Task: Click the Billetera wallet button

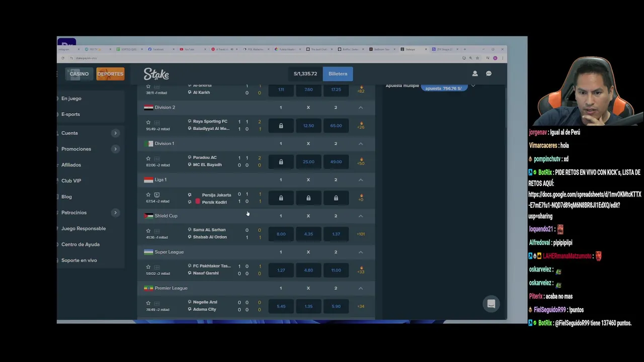Action: [x=338, y=74]
